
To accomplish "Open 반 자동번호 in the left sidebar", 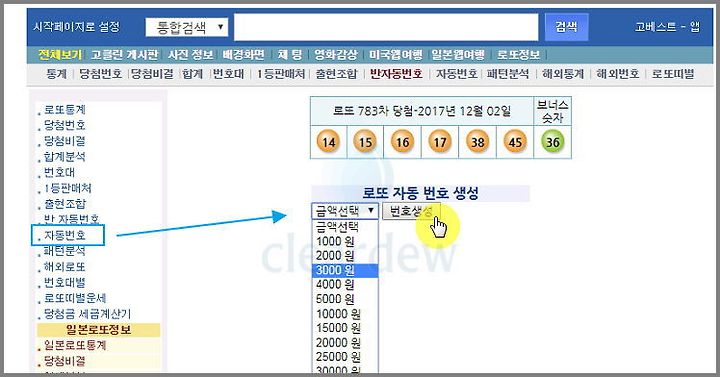I will click(x=72, y=219).
